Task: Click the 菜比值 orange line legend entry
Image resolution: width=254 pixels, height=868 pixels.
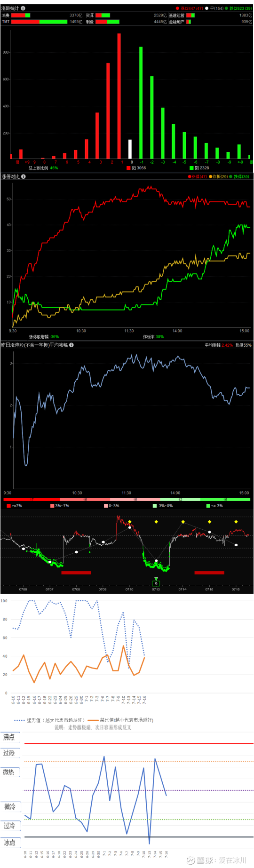Action: pyautogui.click(x=120, y=720)
